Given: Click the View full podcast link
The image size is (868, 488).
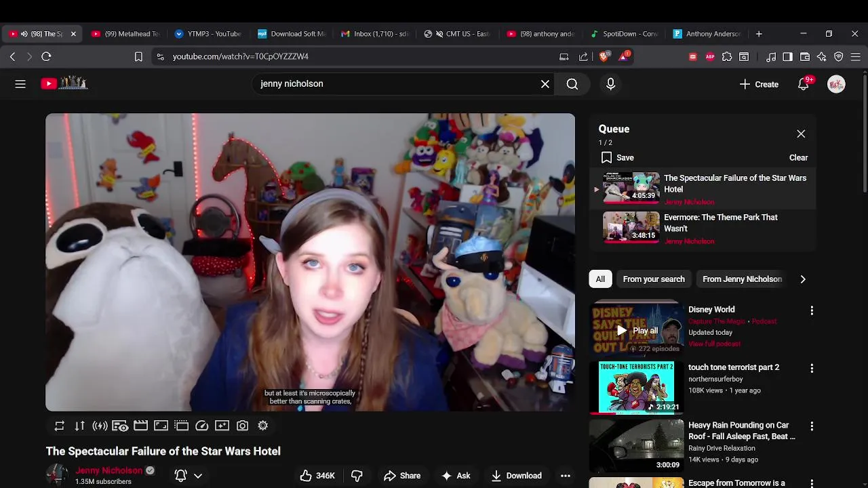Looking at the screenshot, I should (x=713, y=344).
